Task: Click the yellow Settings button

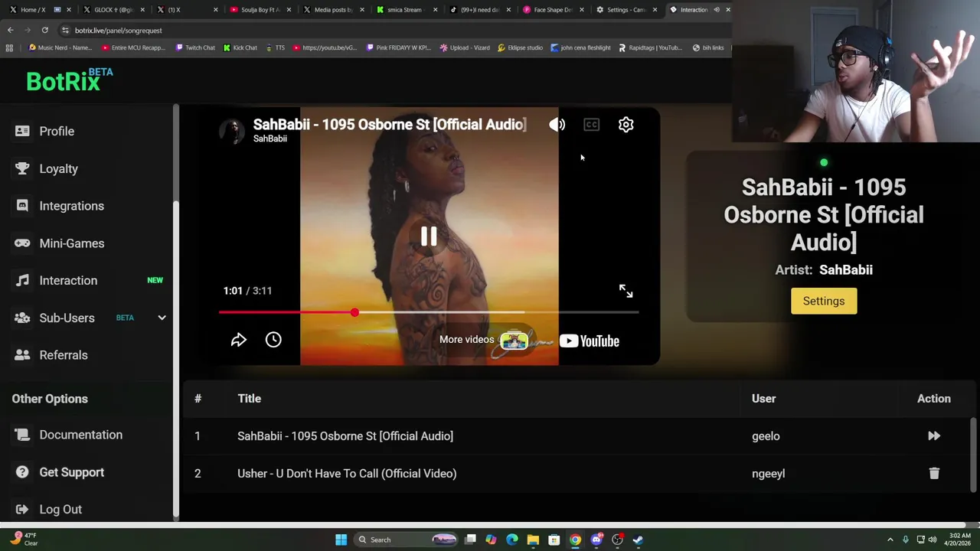Action: pos(824,301)
